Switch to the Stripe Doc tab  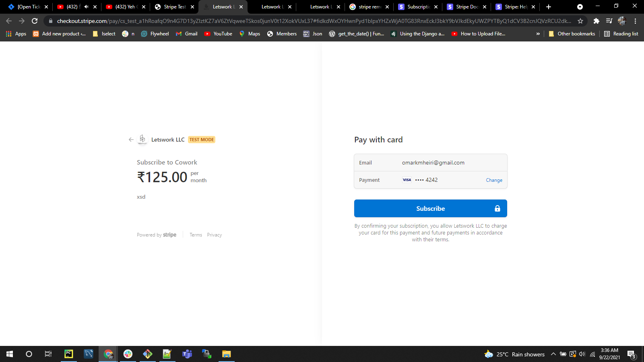(467, 7)
